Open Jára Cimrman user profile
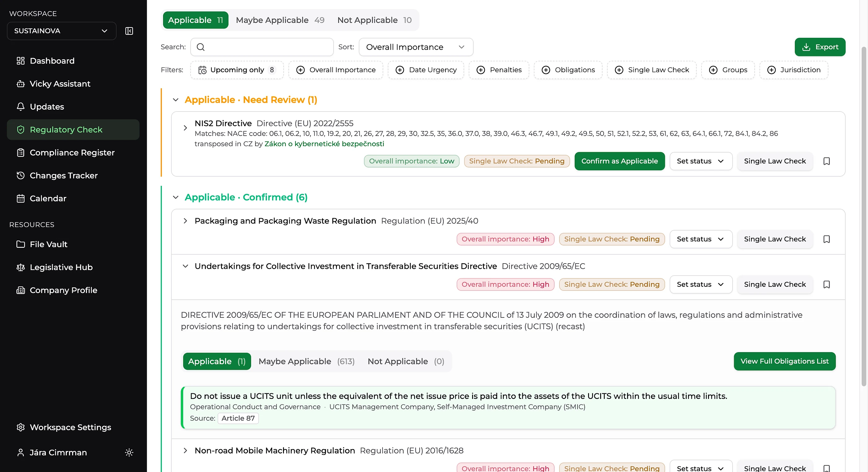Screen dimensions: 868x472 pyautogui.click(x=58, y=452)
